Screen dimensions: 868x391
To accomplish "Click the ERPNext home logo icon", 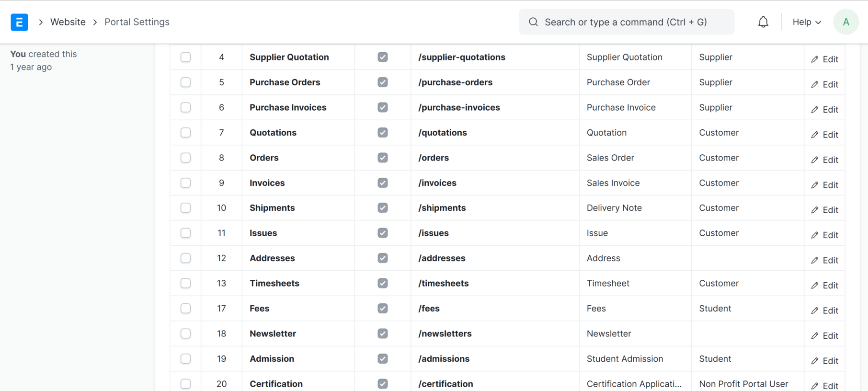I will (19, 22).
